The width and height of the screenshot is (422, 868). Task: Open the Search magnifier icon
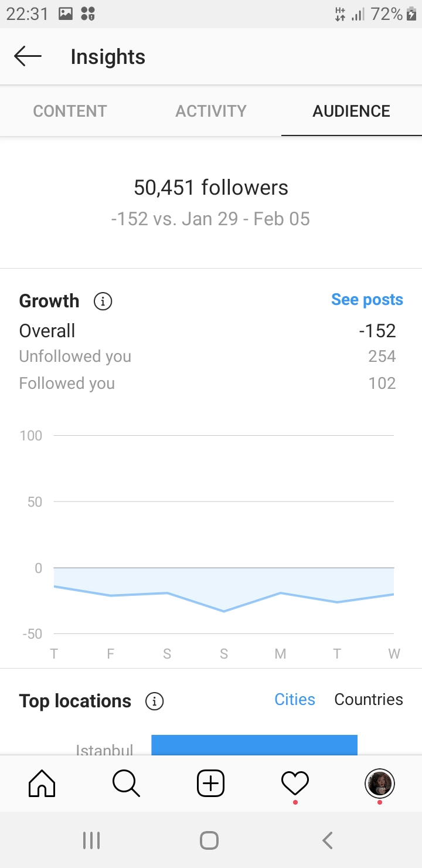click(x=127, y=784)
